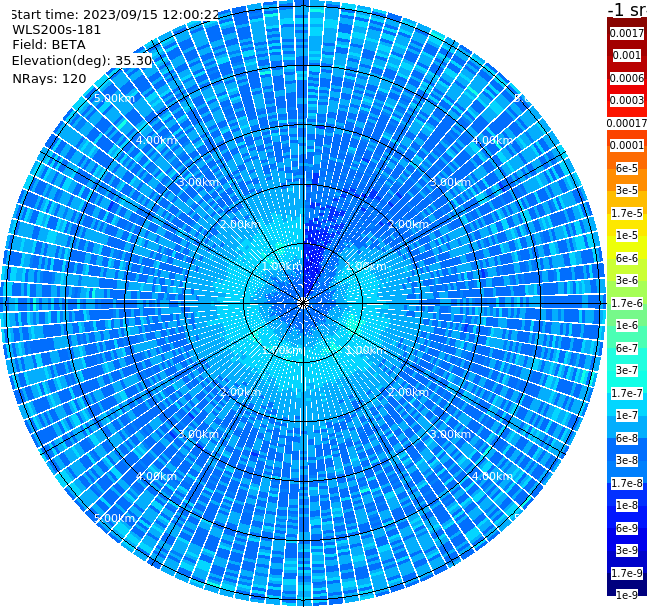Click the upper-left '1.00km' range ring label

pyautogui.click(x=282, y=267)
